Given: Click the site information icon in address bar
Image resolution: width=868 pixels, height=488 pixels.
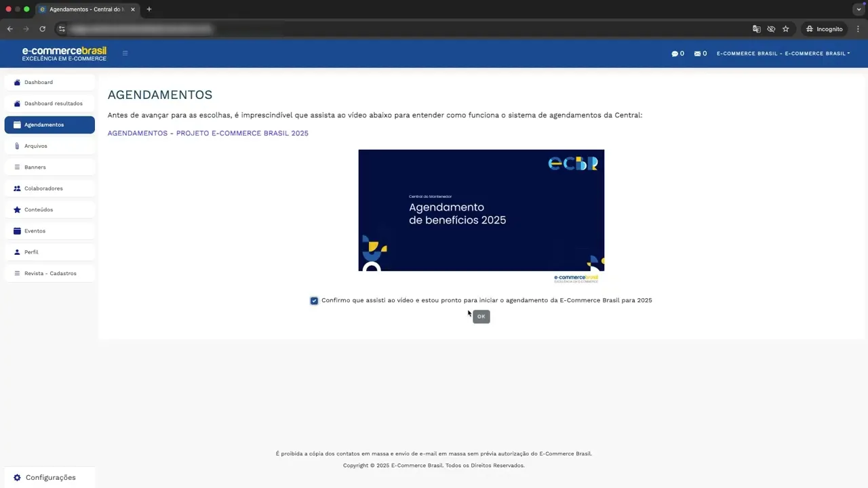Looking at the screenshot, I should (62, 29).
